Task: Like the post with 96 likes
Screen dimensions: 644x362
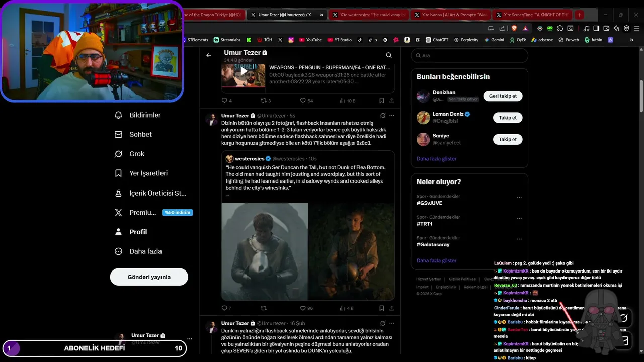Action: (x=306, y=308)
